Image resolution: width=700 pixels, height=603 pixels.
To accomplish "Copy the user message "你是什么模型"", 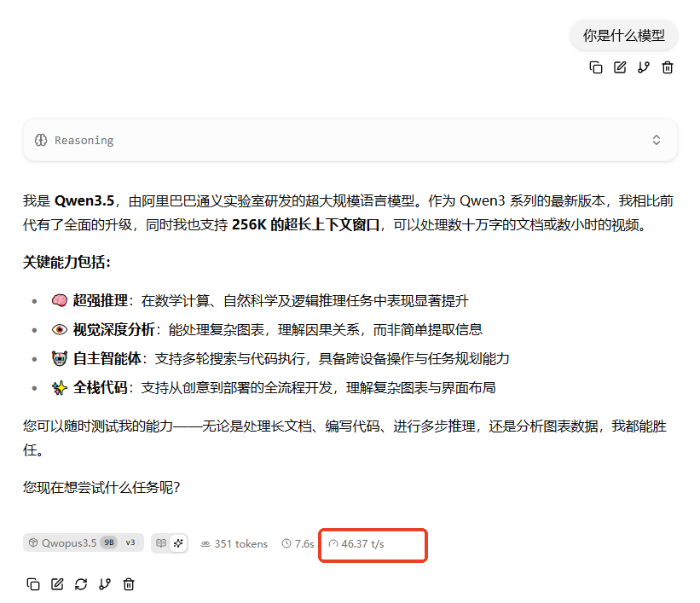I will coord(596,67).
